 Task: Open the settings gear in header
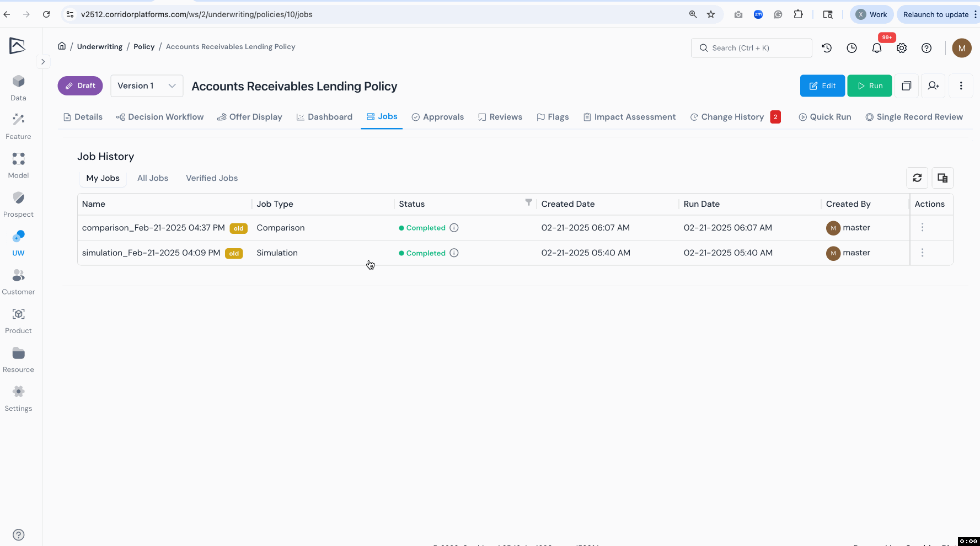tap(902, 48)
